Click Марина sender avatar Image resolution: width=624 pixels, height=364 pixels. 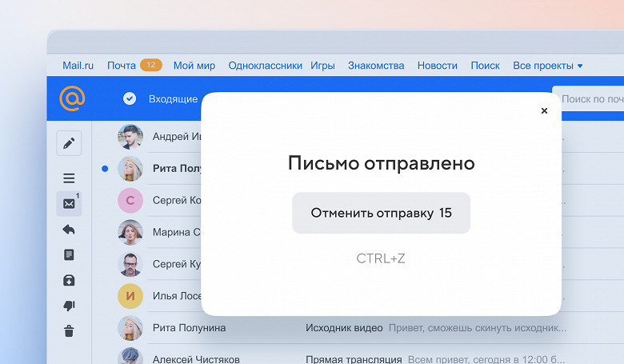(130, 232)
